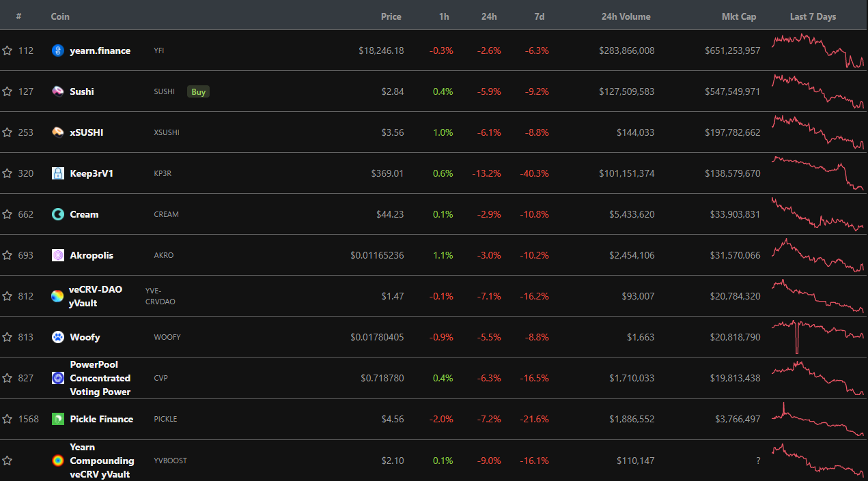Sort table by Coin name header

coord(60,16)
